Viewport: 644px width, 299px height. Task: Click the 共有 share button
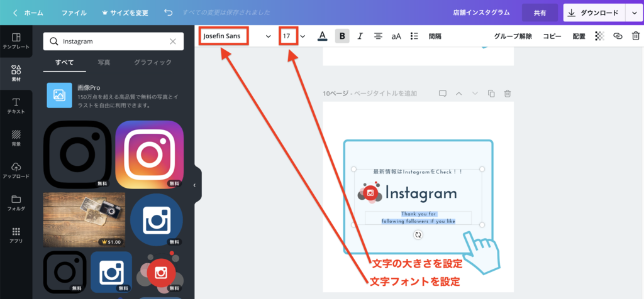[540, 13]
